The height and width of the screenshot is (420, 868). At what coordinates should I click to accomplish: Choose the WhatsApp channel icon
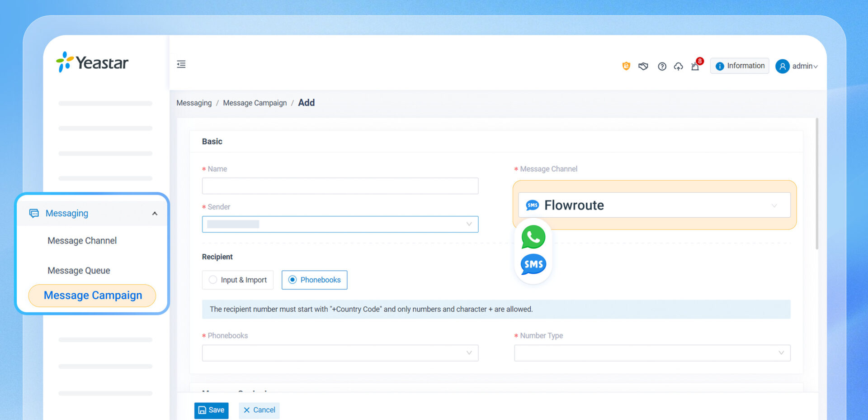533,237
